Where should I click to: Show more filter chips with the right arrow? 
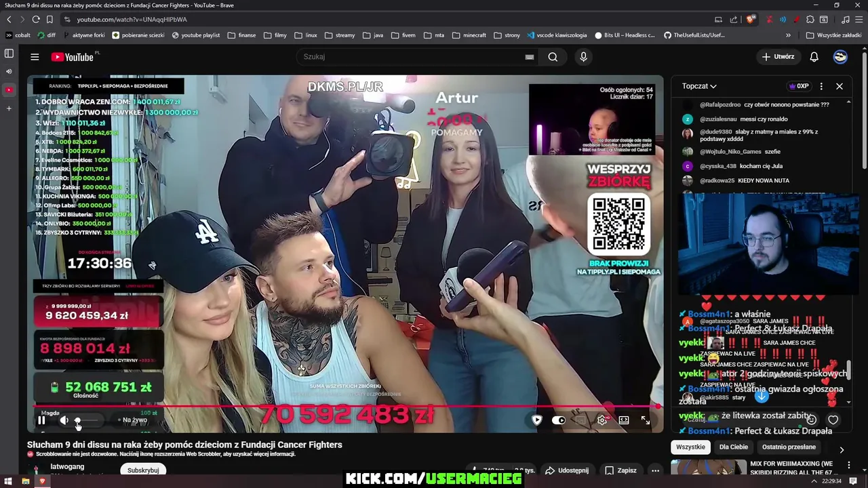click(x=842, y=449)
